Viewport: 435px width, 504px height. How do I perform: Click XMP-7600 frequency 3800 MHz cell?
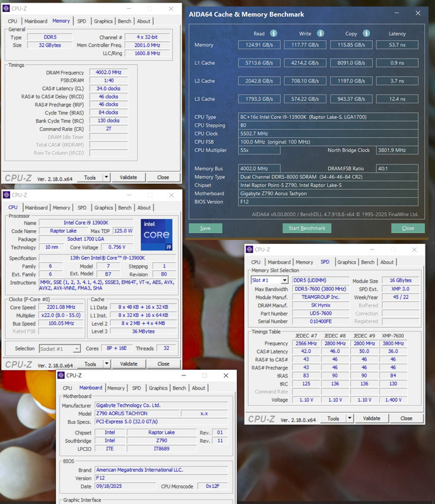tap(393, 343)
